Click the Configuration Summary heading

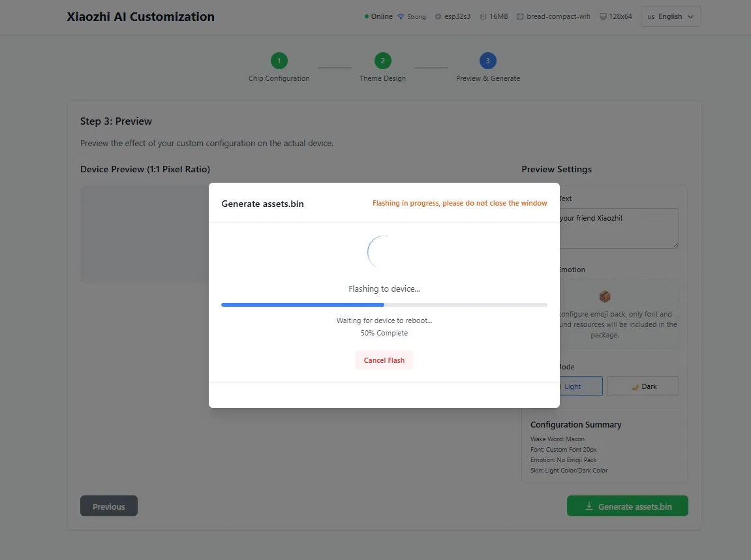[x=575, y=424]
